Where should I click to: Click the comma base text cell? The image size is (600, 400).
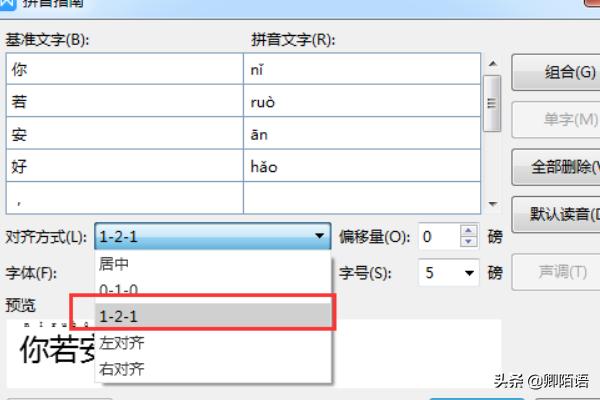(125, 198)
